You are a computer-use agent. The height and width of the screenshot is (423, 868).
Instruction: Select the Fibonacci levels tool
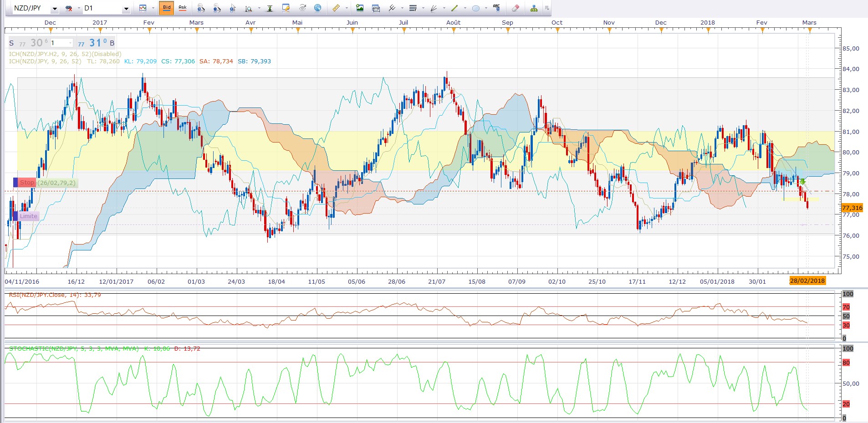[x=413, y=8]
